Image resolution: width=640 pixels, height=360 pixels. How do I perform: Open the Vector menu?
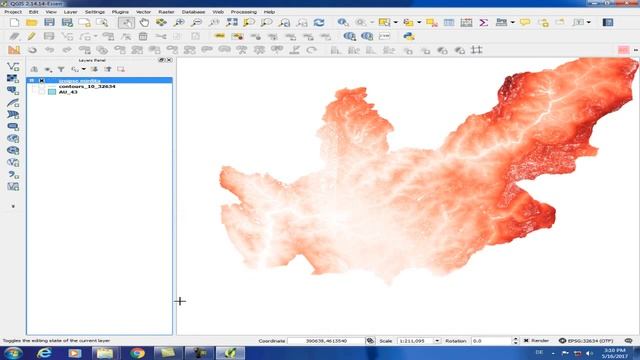[x=143, y=12]
